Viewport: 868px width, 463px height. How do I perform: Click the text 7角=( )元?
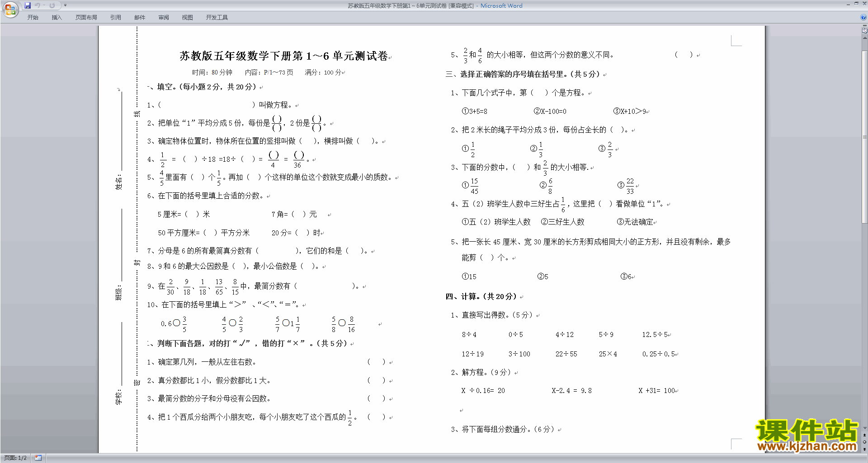pos(294,214)
